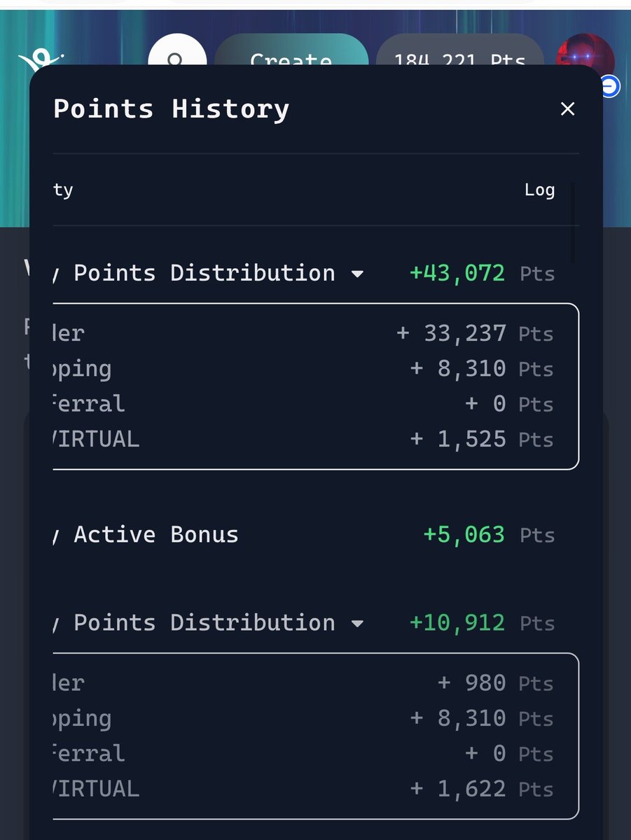
Task: Select the partially hidden activity column header
Action: (x=62, y=190)
